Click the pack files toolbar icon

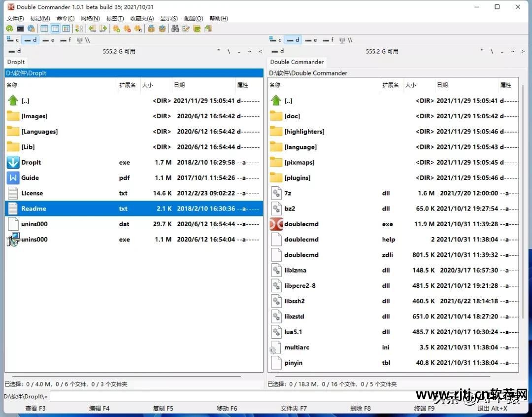point(151,29)
